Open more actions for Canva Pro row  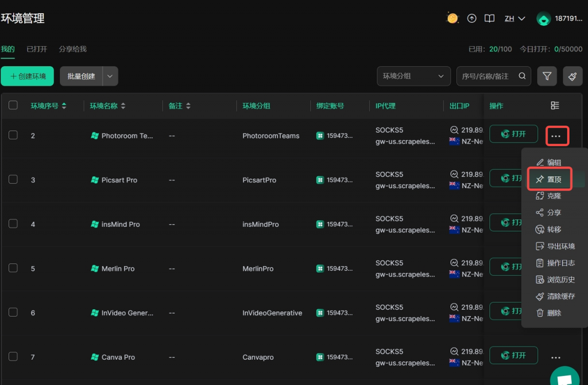pyautogui.click(x=556, y=357)
